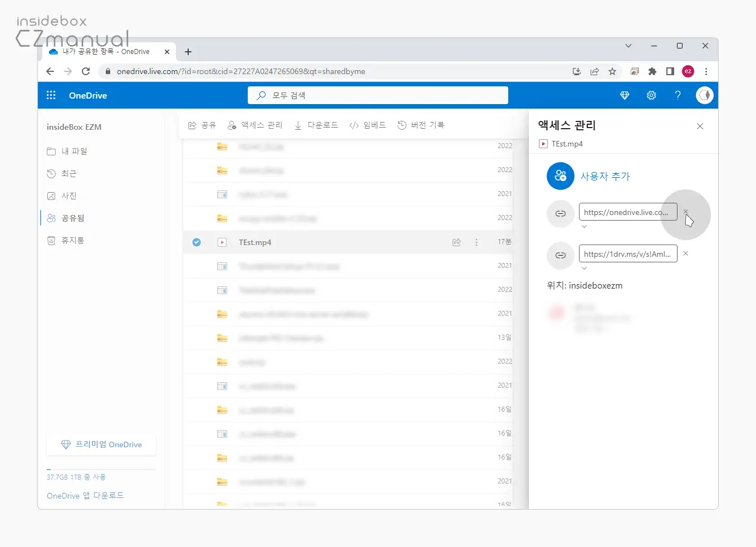The image size is (756, 547).
Task: Open the Chrome tab search chevron
Action: pos(629,46)
